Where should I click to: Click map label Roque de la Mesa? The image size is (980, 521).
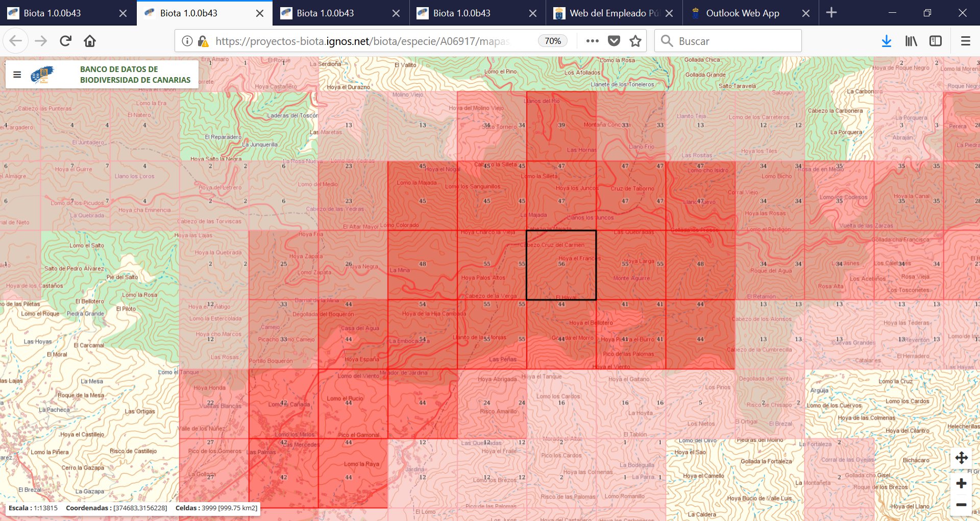(x=81, y=395)
